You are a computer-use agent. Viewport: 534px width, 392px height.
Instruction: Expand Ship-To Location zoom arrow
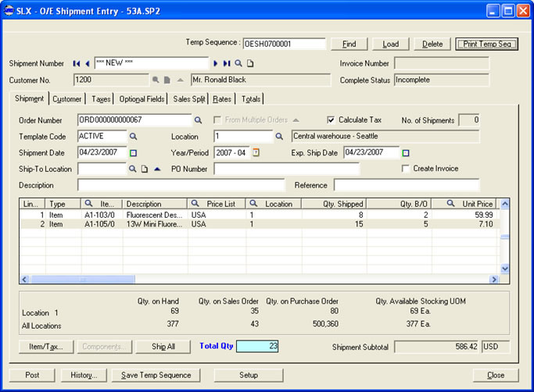(x=157, y=169)
